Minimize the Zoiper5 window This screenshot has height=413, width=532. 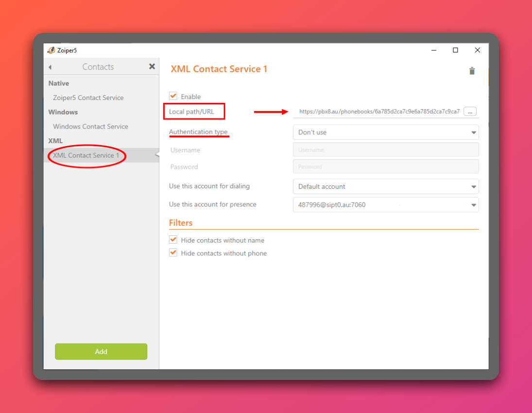[433, 50]
